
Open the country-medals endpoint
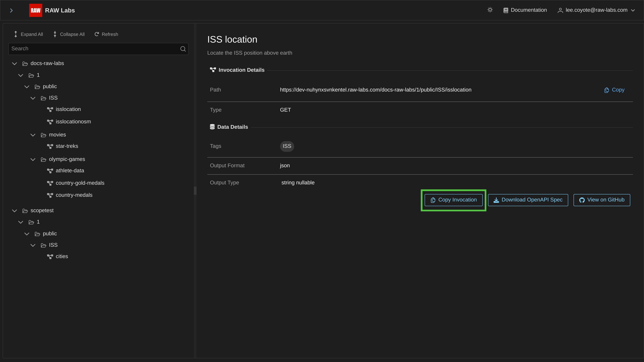(74, 195)
